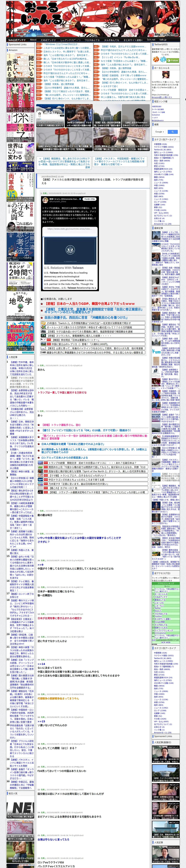This screenshot has height=868, width=186.
Task: Open link 日本人が韓国米を絶賛
Action: [73, 444]
